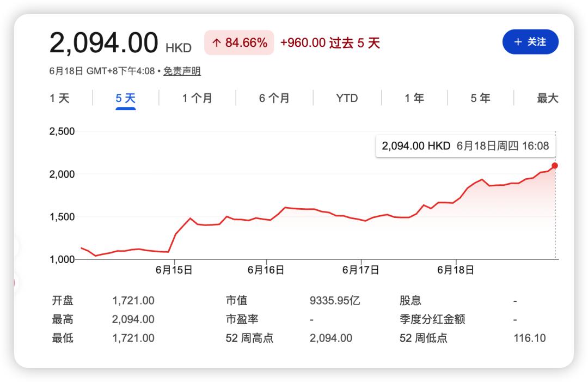Click the 2,094.00 HKD price tooltip
Screen dimensions: 588x382
click(465, 146)
